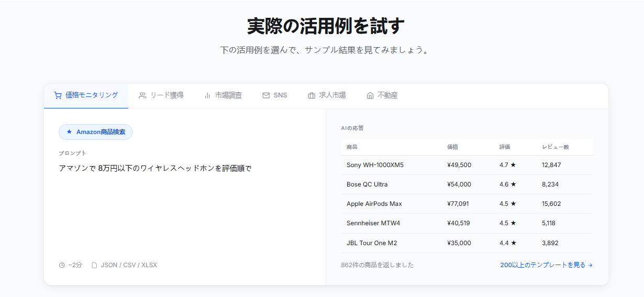The width and height of the screenshot is (644, 297).
Task: Click the 862件の商品を返しました text
Action: (377, 265)
